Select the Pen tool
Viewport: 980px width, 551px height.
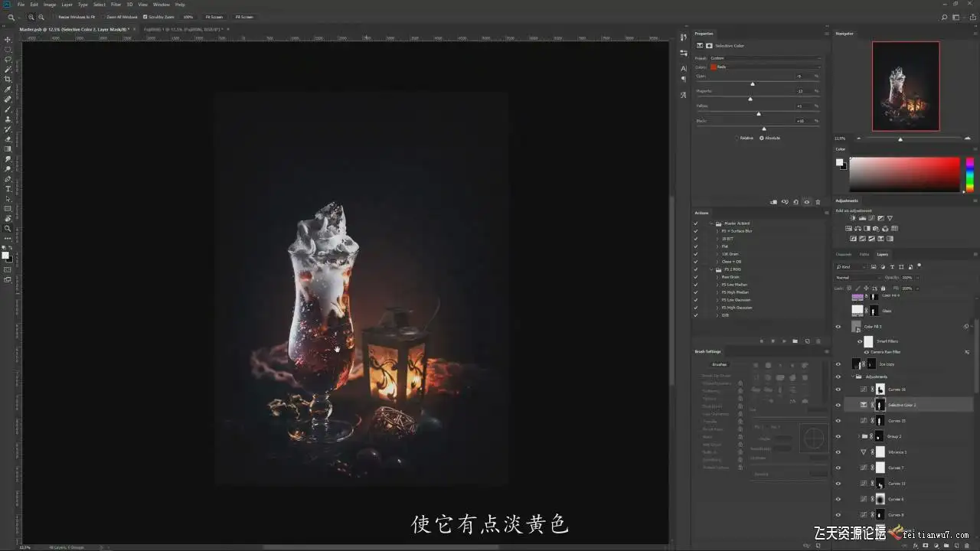(x=8, y=179)
